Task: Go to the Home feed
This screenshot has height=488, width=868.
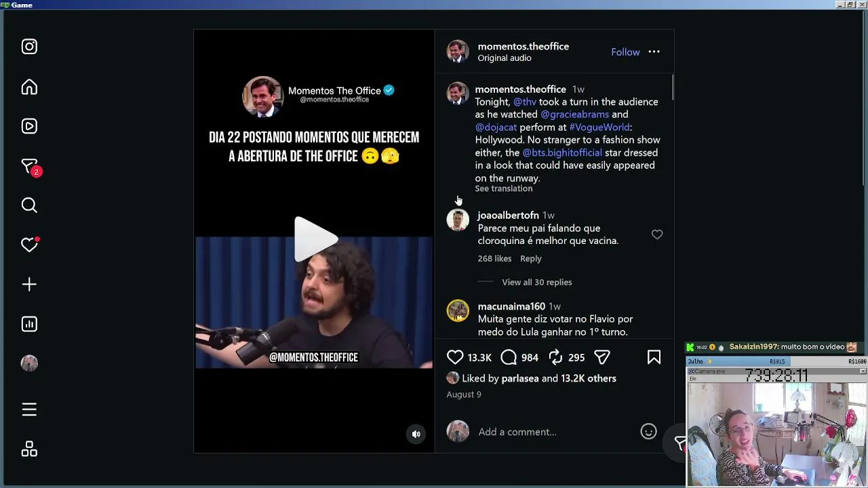Action: pos(29,87)
